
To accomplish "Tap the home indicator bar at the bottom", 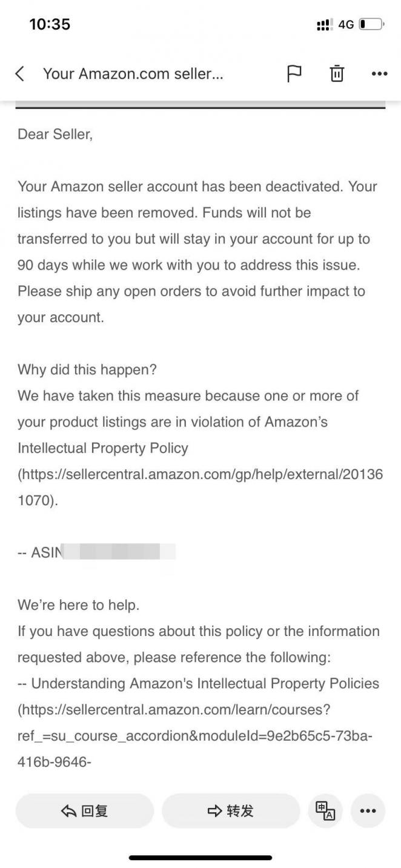I will (x=200, y=857).
